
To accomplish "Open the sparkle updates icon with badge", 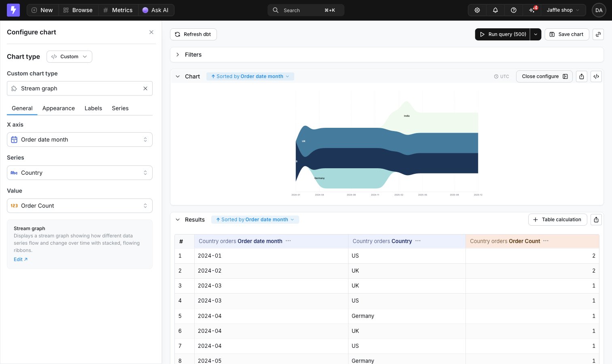I will (x=532, y=10).
